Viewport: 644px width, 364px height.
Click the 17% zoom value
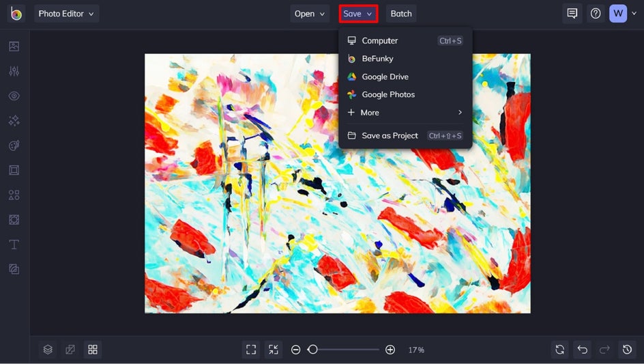(x=416, y=350)
